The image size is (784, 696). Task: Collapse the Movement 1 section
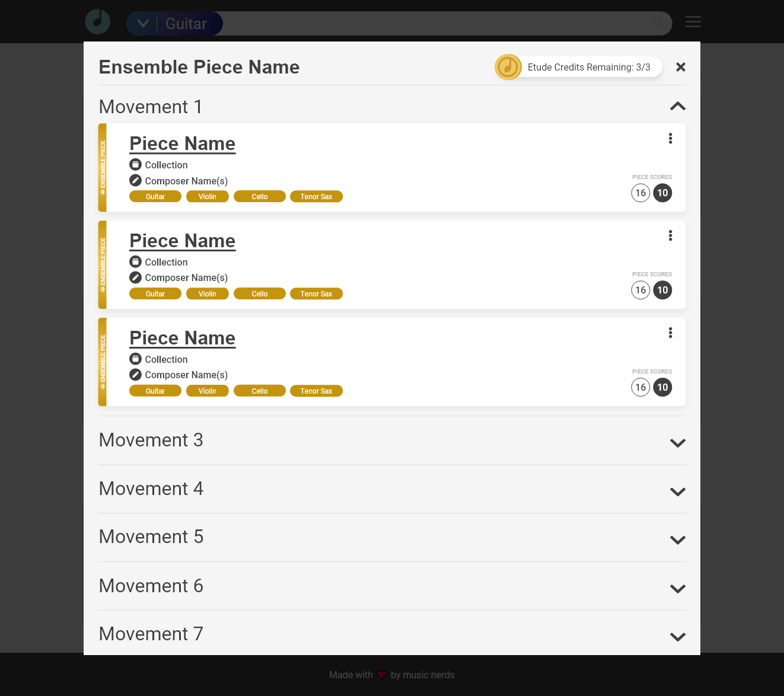point(677,107)
